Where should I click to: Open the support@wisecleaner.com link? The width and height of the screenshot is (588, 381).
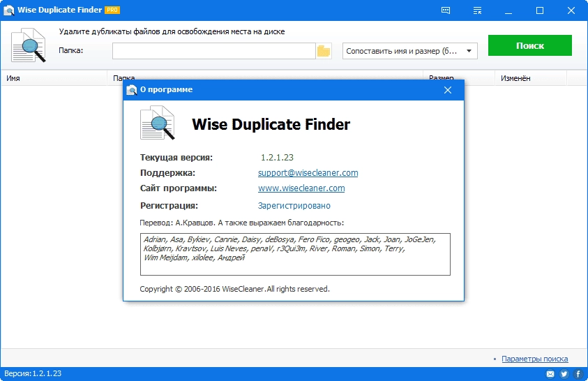308,173
